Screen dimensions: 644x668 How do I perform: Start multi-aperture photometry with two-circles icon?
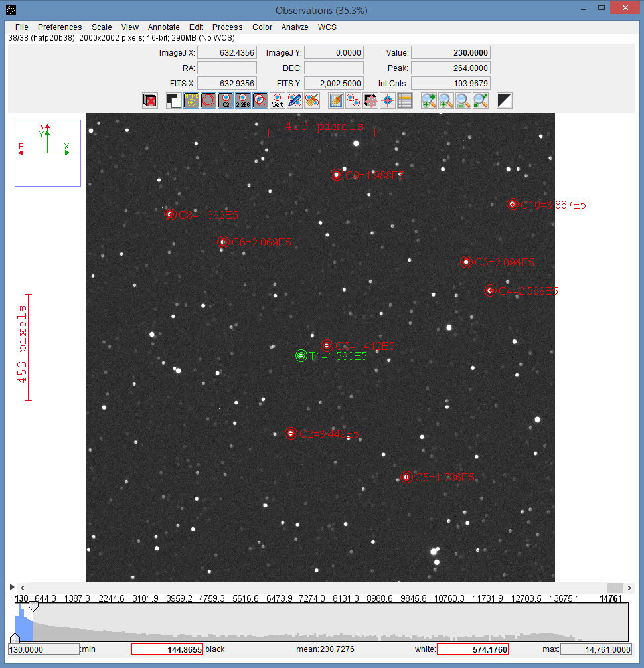354,100
